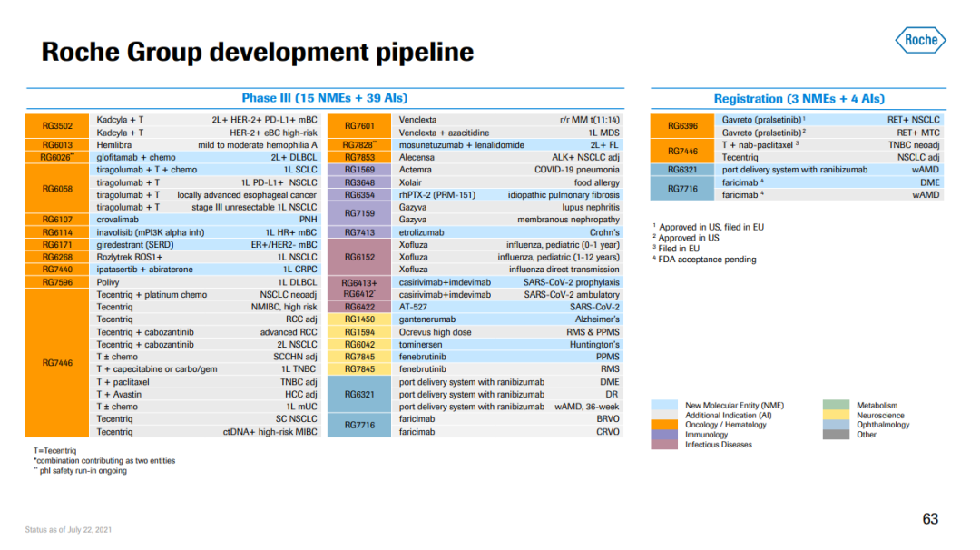Select the RG7601 code cell

coord(358,125)
